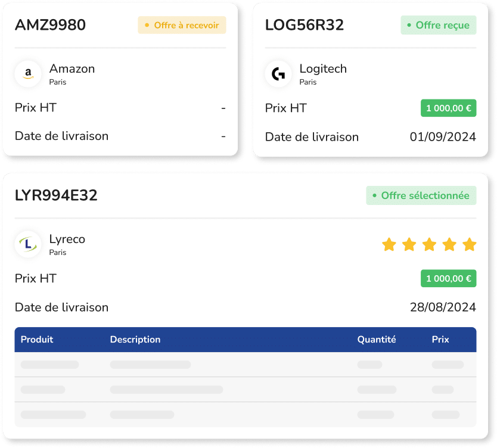Click the 'Offre à recevoir' status badge

(x=182, y=25)
